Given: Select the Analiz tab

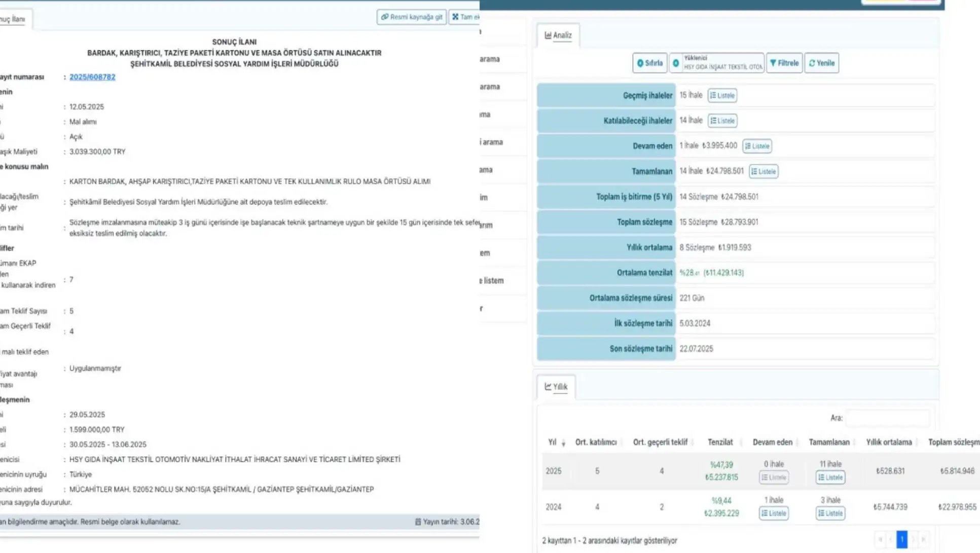Looking at the screenshot, I should 558,35.
